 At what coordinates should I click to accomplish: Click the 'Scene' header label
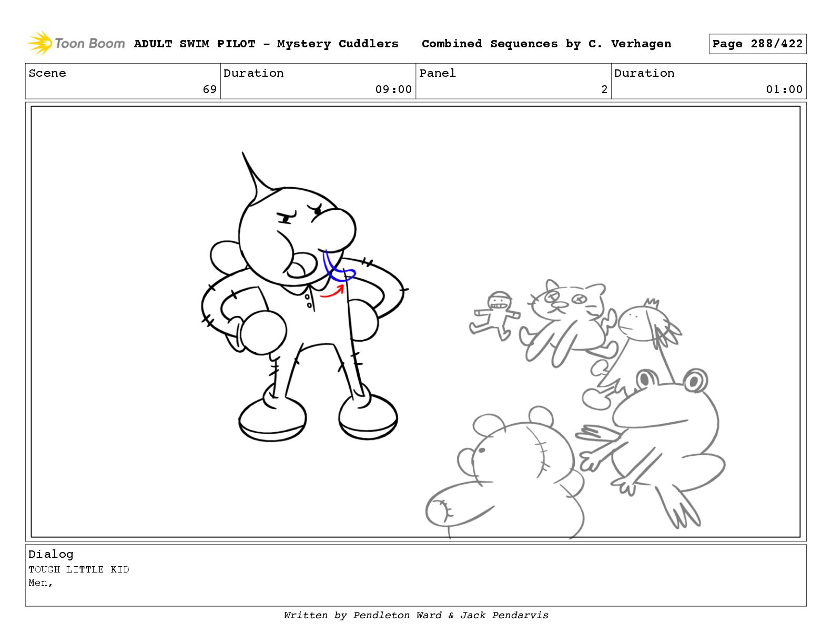(x=47, y=73)
